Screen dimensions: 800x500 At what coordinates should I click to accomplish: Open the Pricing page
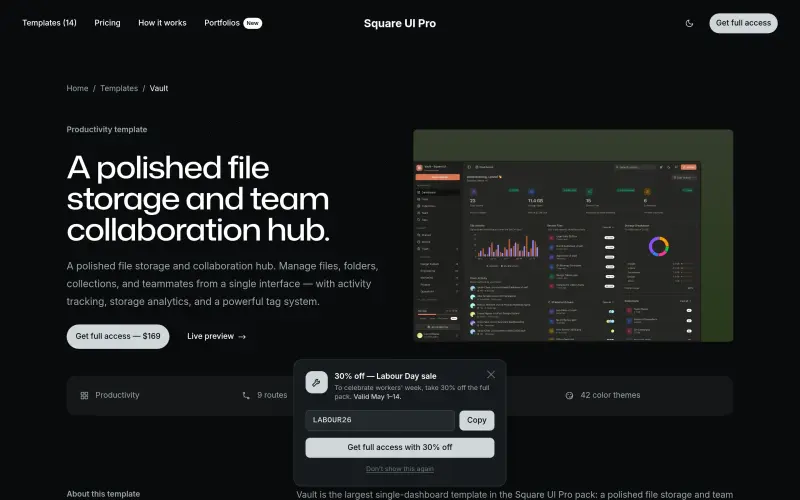click(x=107, y=23)
